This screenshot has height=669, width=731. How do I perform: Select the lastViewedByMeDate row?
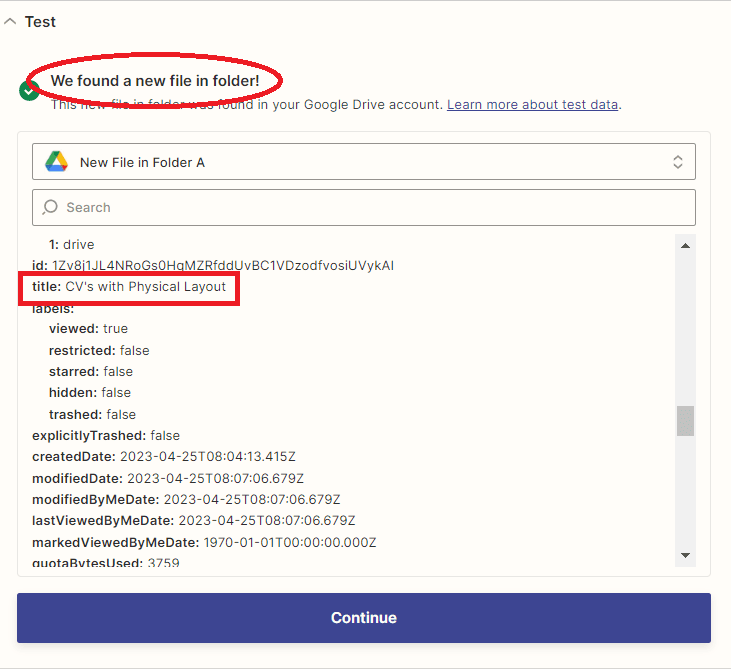[193, 521]
